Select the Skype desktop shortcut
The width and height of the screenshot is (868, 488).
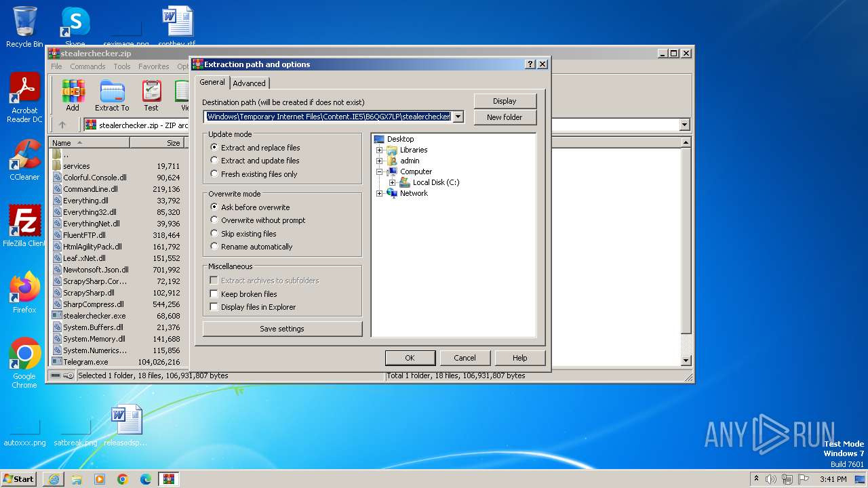[75, 27]
